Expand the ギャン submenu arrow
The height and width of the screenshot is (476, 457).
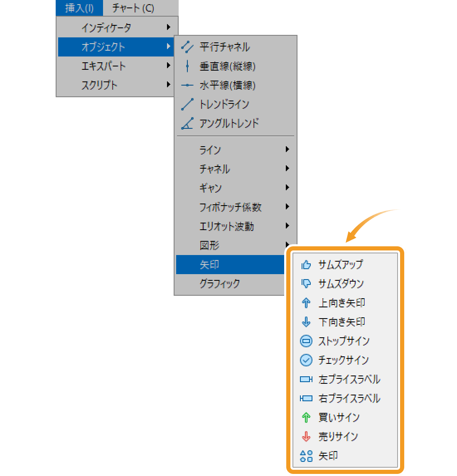point(287,187)
